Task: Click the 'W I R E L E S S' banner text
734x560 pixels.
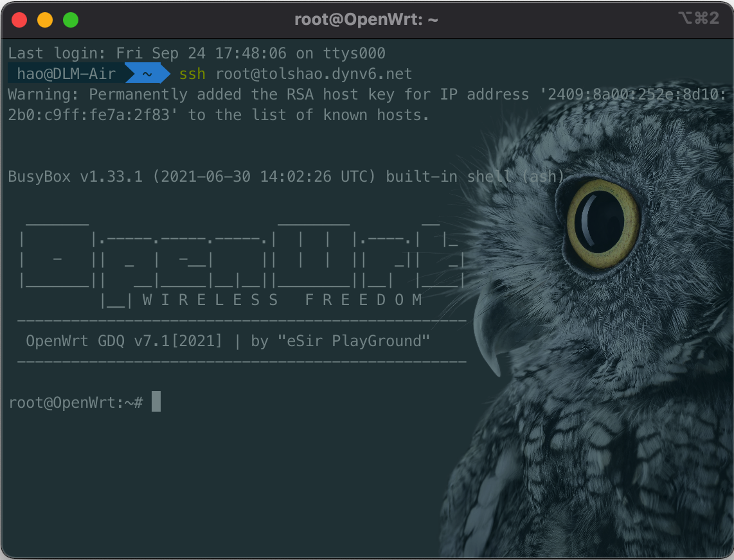Action: (x=210, y=300)
